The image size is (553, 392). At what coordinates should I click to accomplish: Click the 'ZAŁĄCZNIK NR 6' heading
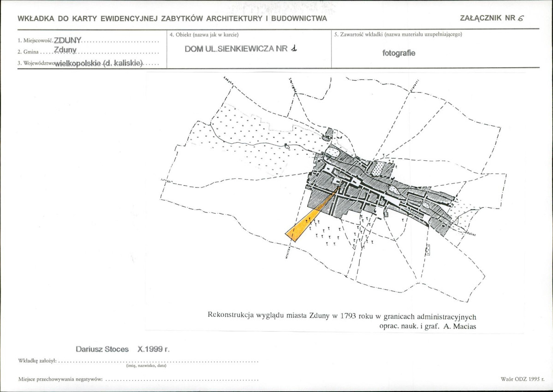492,18
